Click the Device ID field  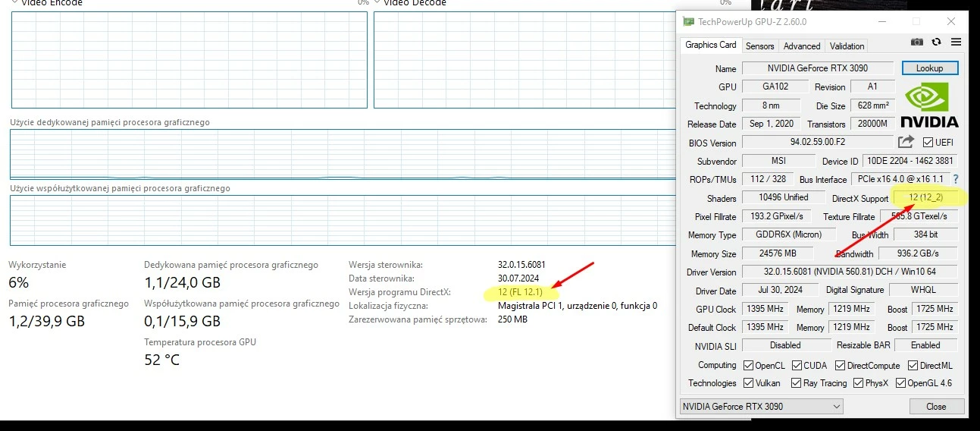(x=910, y=161)
